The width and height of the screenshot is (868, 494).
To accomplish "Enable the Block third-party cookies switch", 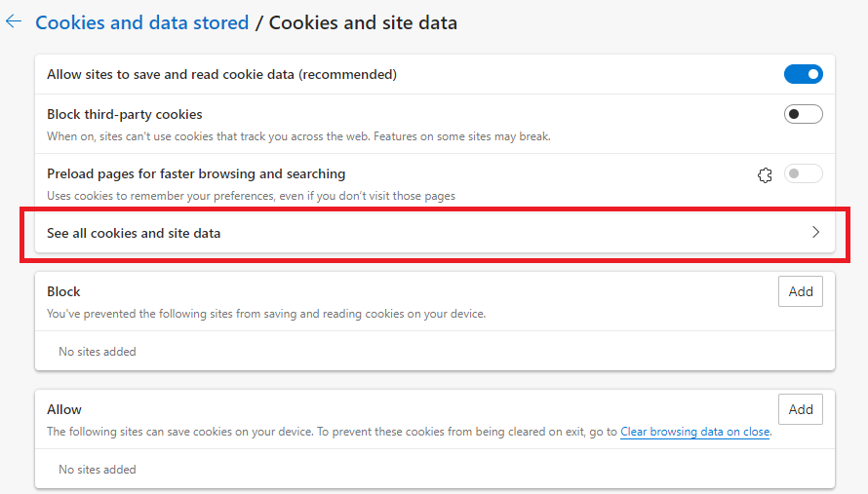I will coord(803,115).
